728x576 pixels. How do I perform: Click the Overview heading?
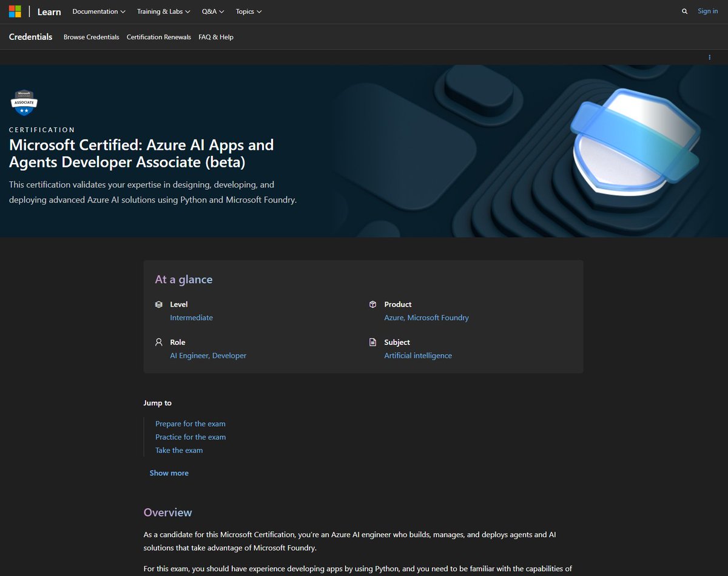point(167,512)
